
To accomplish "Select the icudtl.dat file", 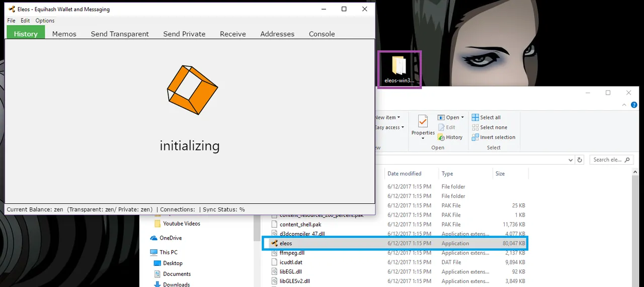I will click(x=291, y=262).
